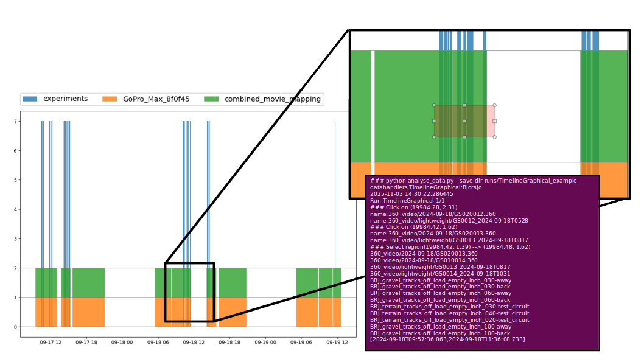The width and height of the screenshot is (644, 362).
Task: Grab the bottom-right corner handle of the selection rectangle
Action: (x=494, y=137)
